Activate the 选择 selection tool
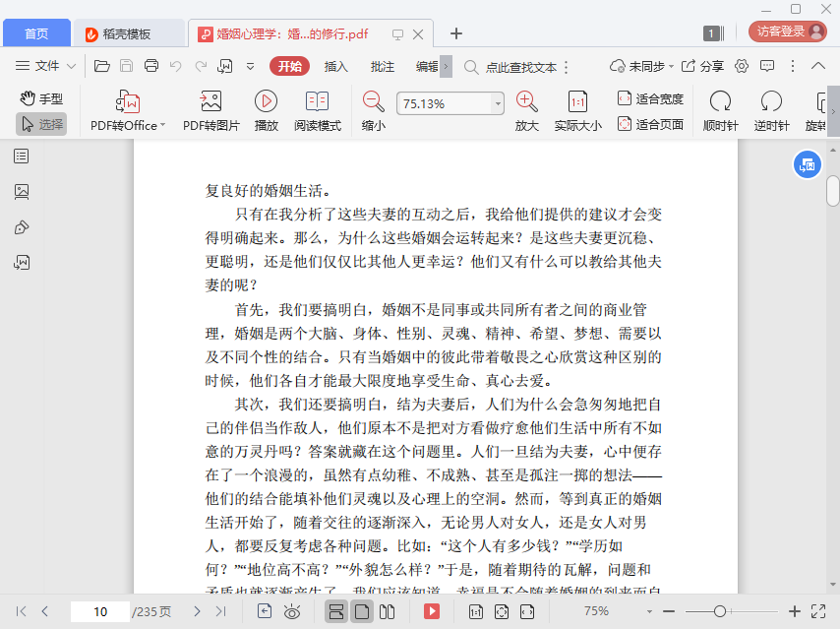This screenshot has width=840, height=629. click(41, 124)
